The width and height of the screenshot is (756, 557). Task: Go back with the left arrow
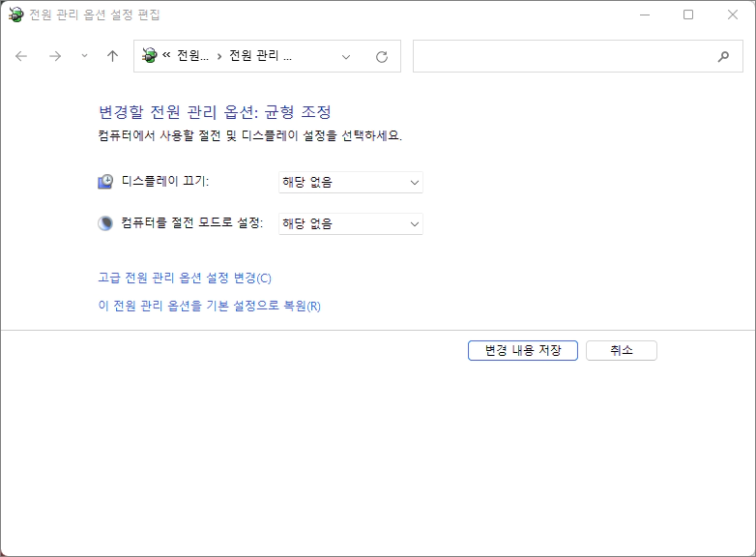21,56
